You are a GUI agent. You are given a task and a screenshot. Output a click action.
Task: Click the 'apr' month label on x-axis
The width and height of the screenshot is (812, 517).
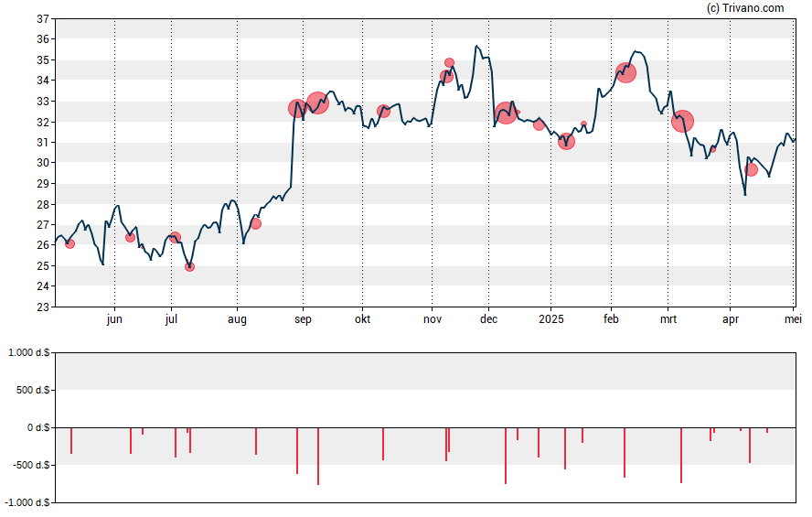point(731,319)
